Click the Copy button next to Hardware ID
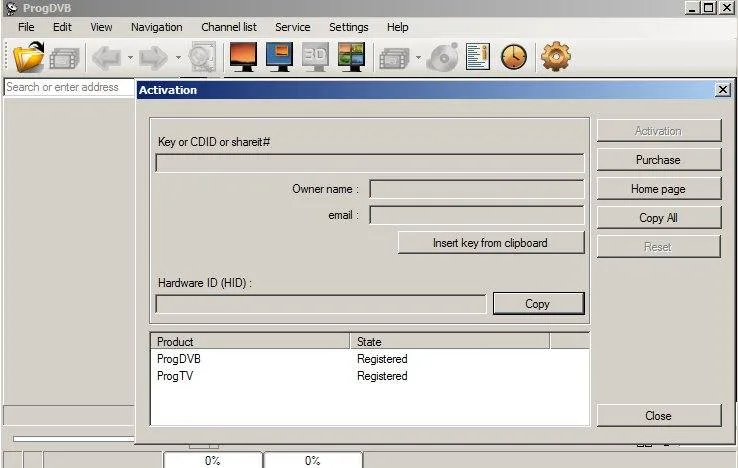Screen dimensions: 738x468 pos(538,304)
